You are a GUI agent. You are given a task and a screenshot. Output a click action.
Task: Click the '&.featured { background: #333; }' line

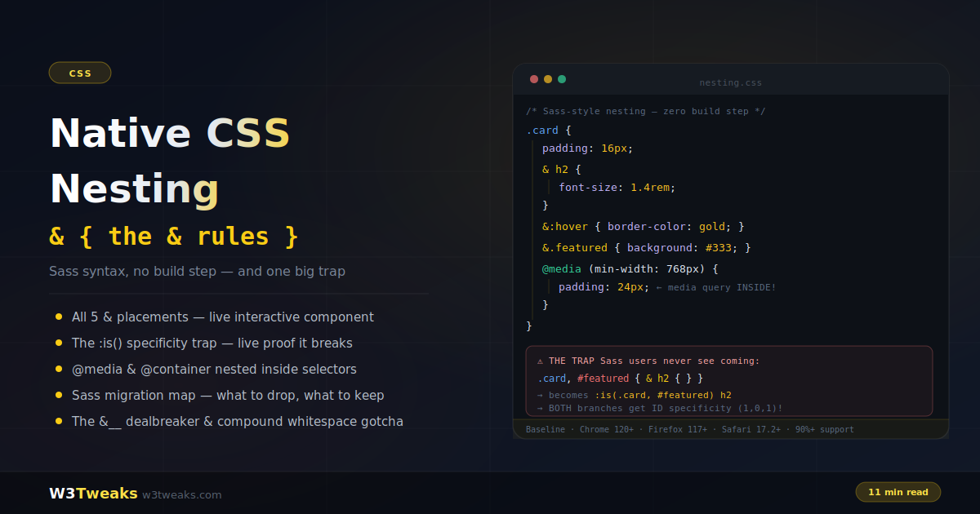[x=647, y=247]
